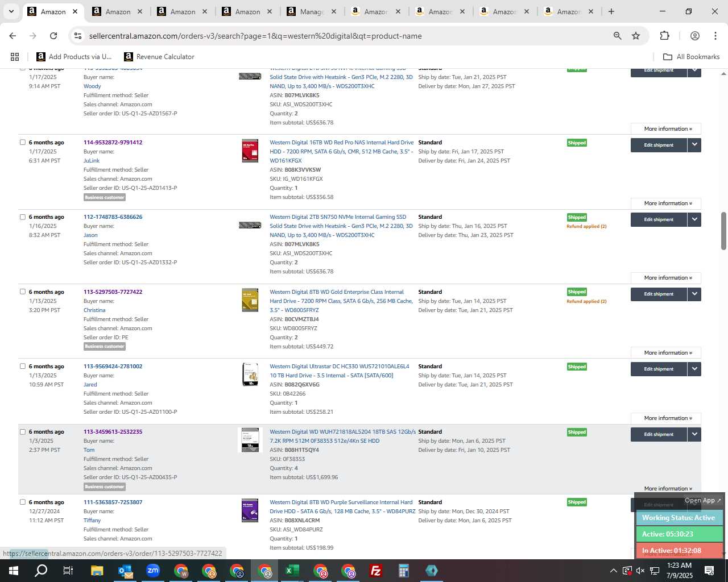Expand Edit shipment dropdown for Christina order
The height and width of the screenshot is (582, 728).
tap(694, 294)
